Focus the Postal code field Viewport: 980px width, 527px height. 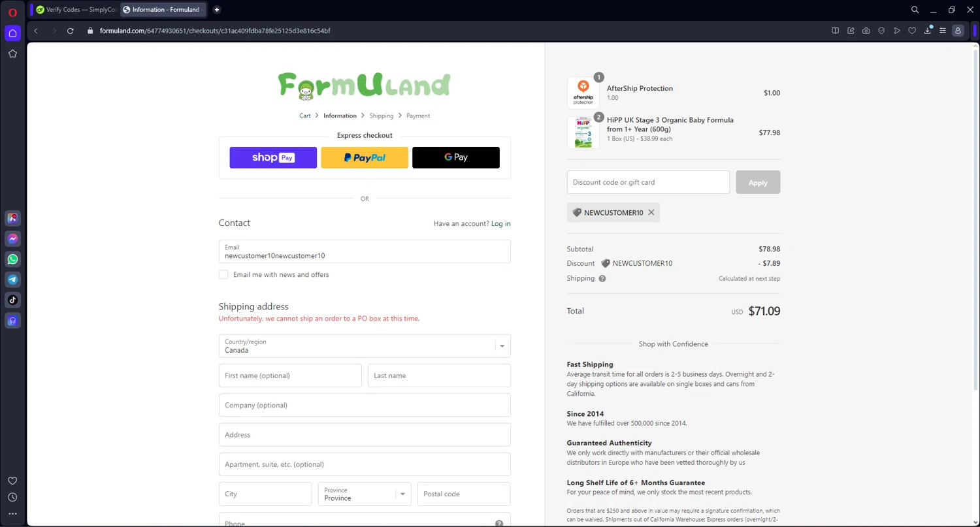tap(464, 494)
